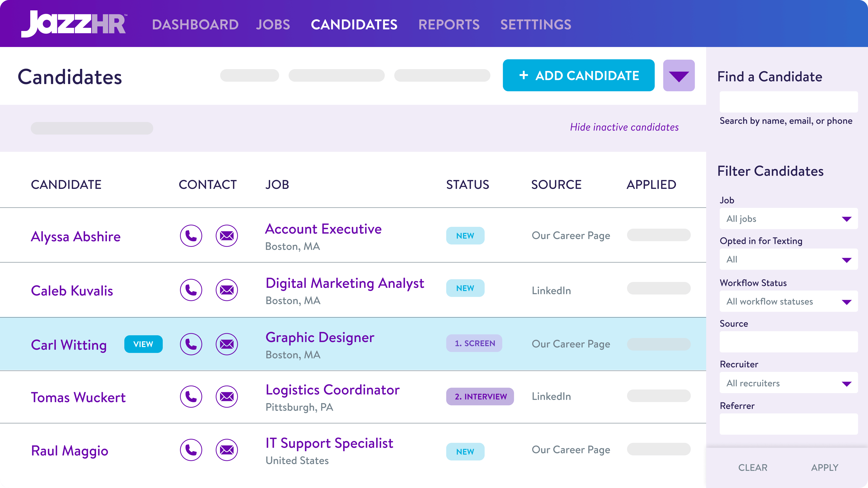Click View button for Carl Witting
The width and height of the screenshot is (868, 488).
(x=143, y=344)
